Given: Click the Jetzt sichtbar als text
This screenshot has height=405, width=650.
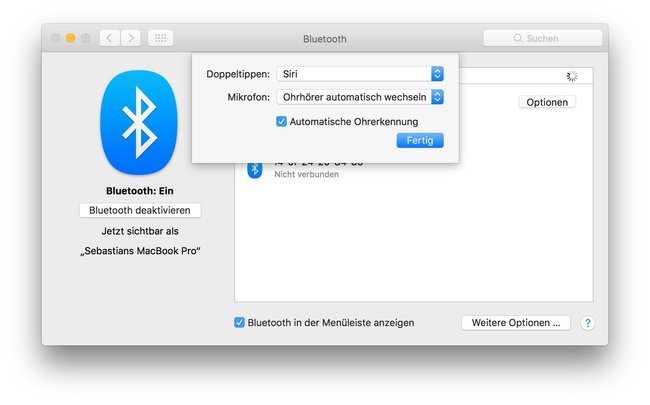Looking at the screenshot, I should [x=140, y=231].
